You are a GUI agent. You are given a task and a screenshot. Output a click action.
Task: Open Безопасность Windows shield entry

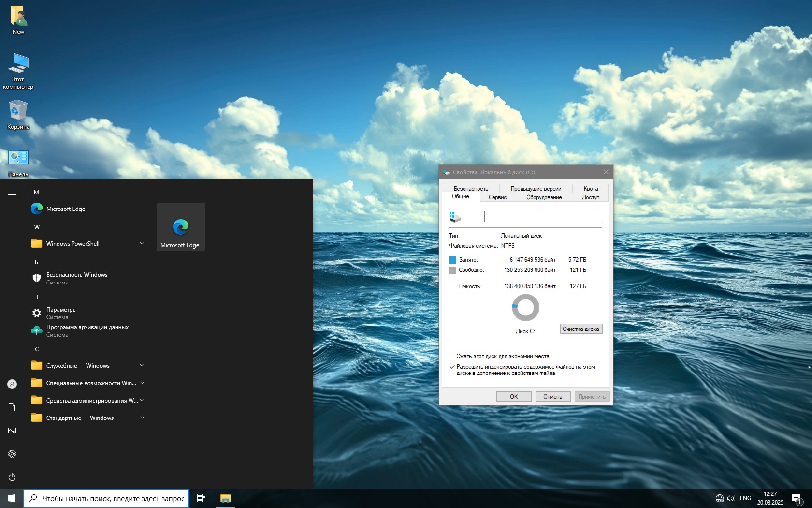[x=76, y=278]
